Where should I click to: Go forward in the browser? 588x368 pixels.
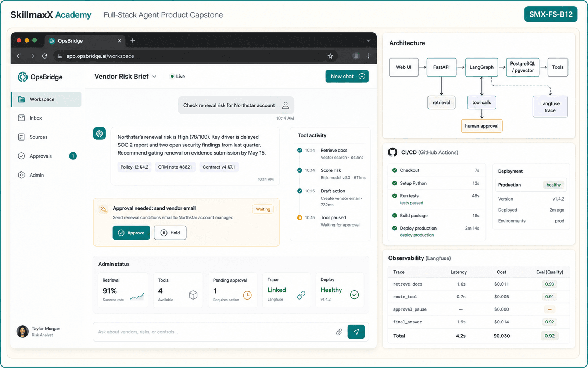pos(32,56)
